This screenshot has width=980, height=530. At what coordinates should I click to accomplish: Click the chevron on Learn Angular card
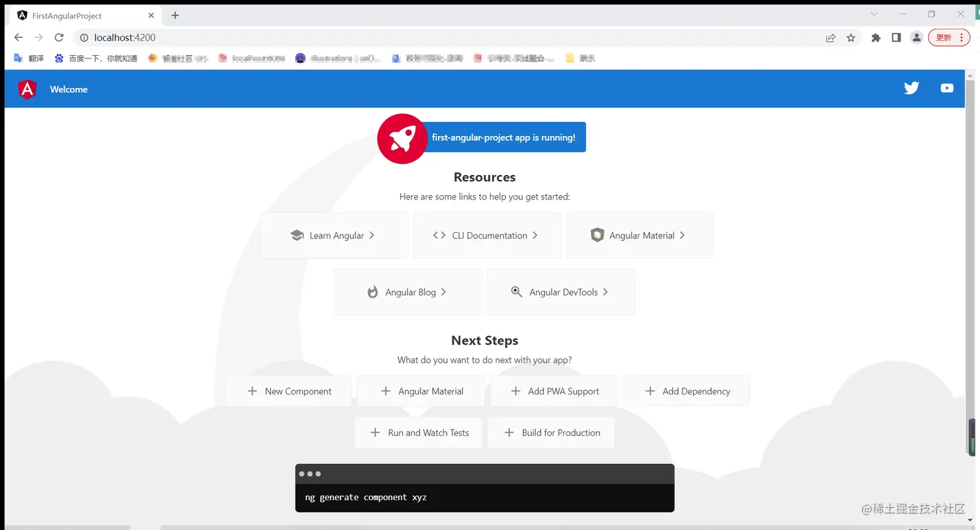371,235
